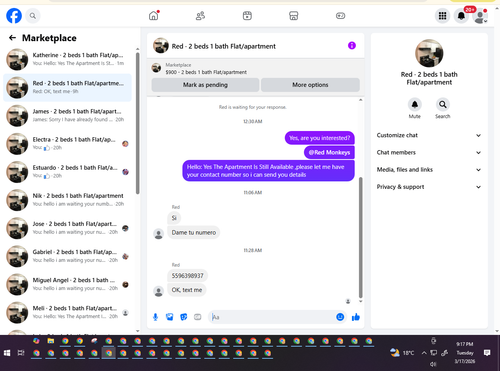Click the 'Dame tu numero' message
The height and width of the screenshot is (371, 500).
pos(194,232)
